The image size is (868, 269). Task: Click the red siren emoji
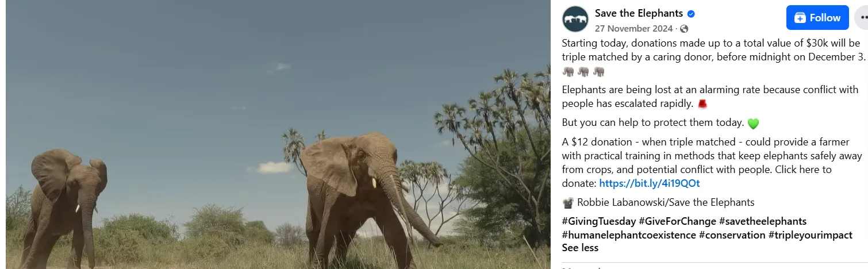[702, 104]
